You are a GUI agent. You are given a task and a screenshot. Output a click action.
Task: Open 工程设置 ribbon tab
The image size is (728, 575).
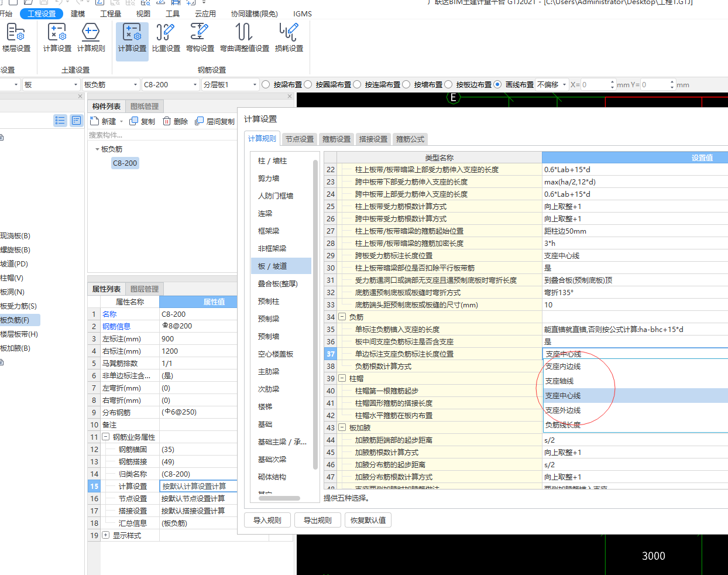[x=42, y=13]
